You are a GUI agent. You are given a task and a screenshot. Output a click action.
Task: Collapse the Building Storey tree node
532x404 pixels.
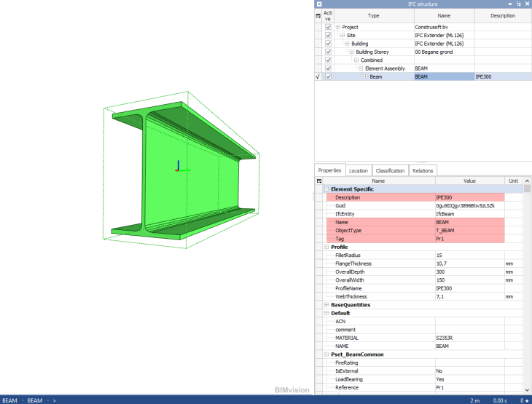[x=351, y=52]
